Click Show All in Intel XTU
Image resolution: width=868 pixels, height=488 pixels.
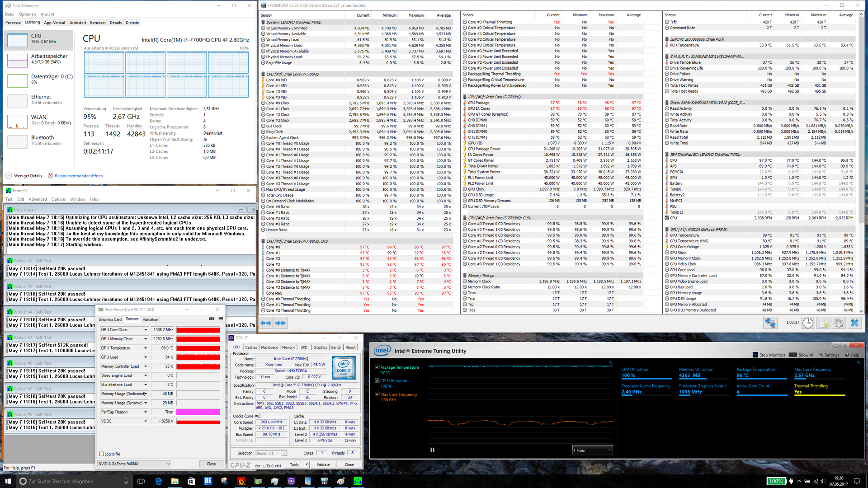pos(802,355)
